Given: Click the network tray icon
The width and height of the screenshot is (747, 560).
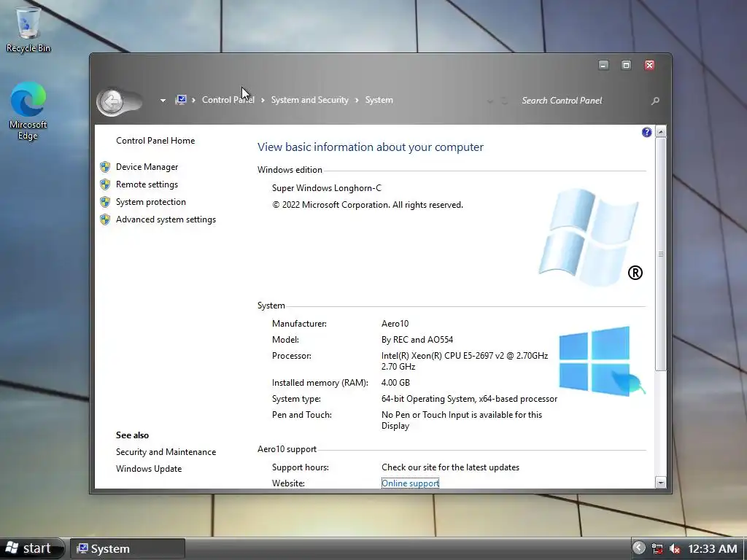Looking at the screenshot, I should pos(657,548).
